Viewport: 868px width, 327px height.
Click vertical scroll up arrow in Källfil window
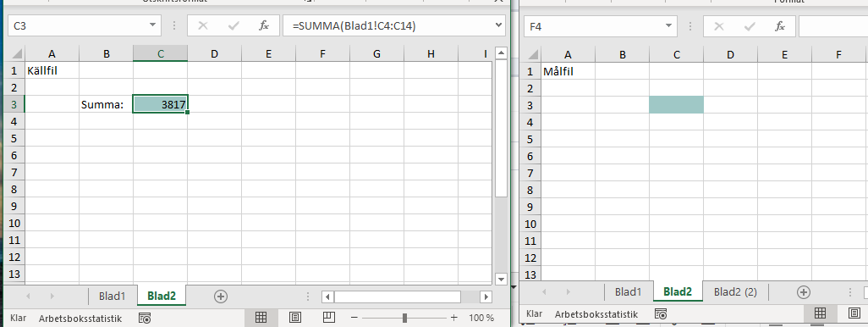coord(501,53)
